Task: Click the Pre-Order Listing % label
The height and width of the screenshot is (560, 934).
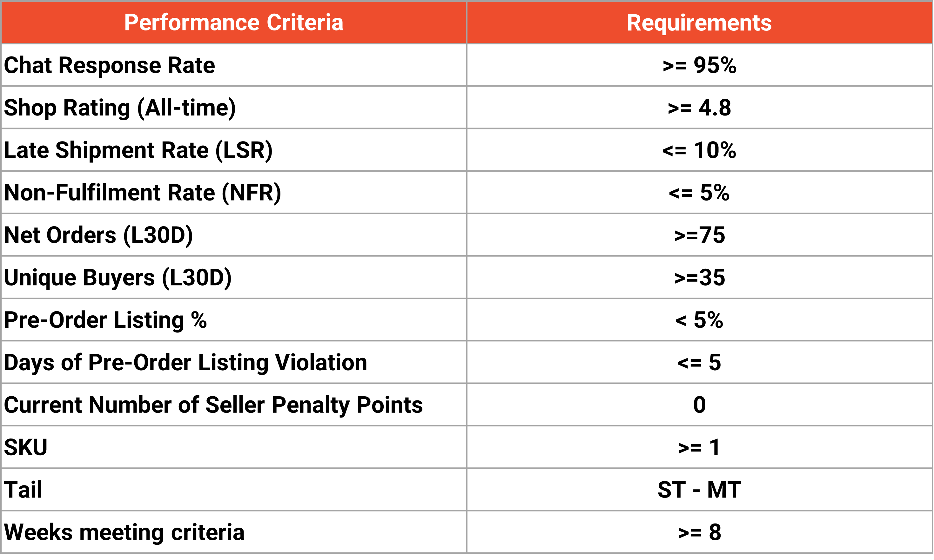Action: tap(105, 320)
